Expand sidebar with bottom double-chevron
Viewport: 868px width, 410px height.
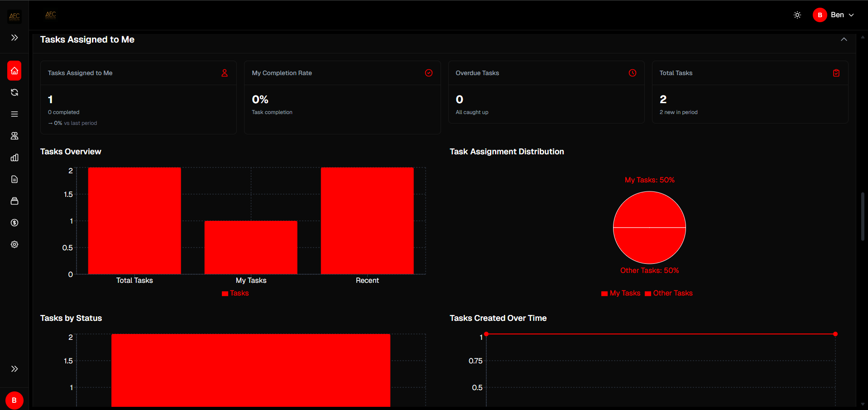point(14,369)
